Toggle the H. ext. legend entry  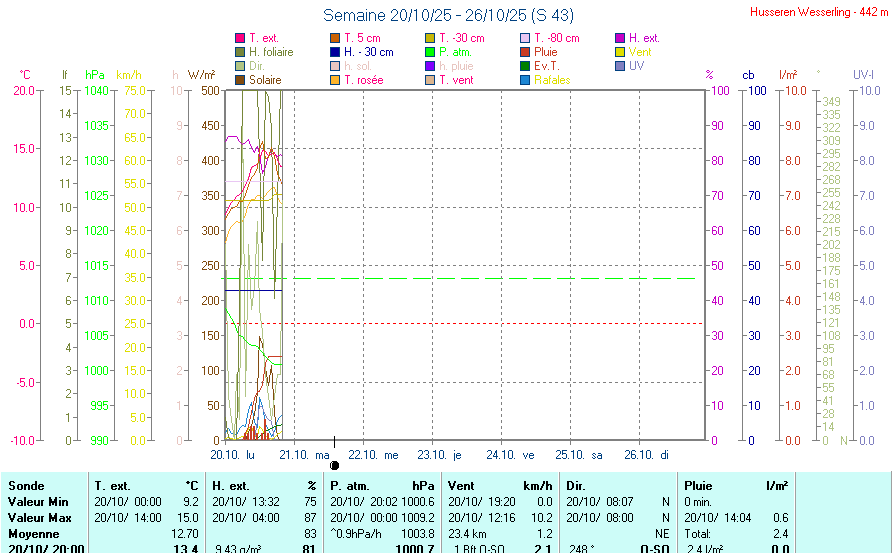tap(643, 38)
